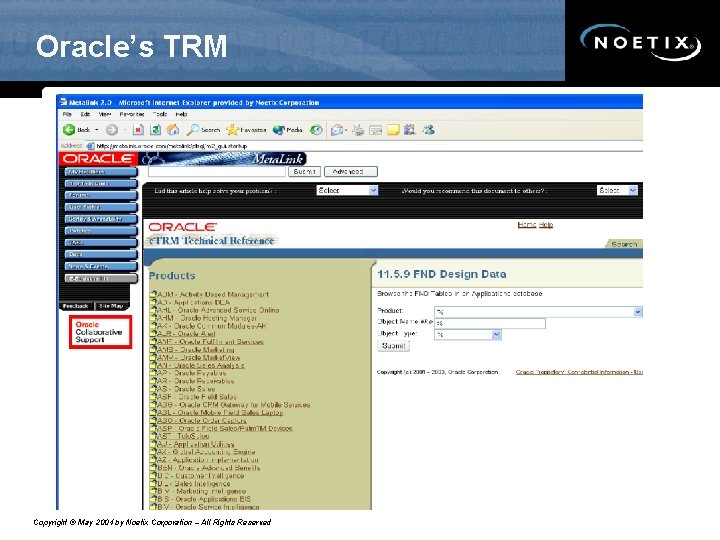Screen dimensions: 720x540
Task: Stop page loading with the red X icon
Action: coord(138,130)
